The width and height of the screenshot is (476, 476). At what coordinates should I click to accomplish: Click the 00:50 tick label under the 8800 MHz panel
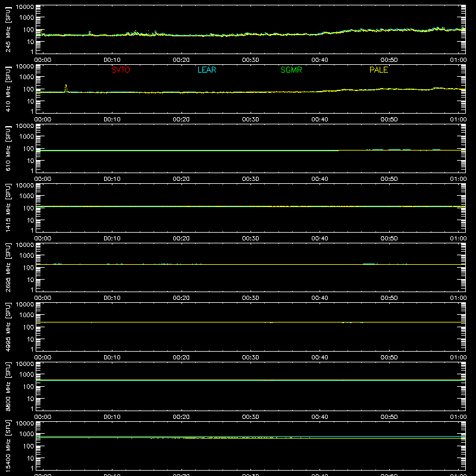click(x=389, y=417)
